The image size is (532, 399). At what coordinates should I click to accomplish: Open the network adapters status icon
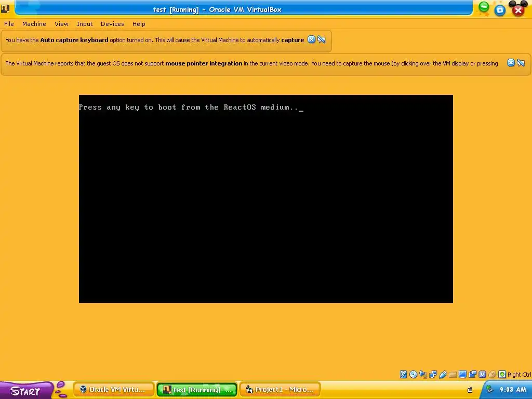point(433,374)
